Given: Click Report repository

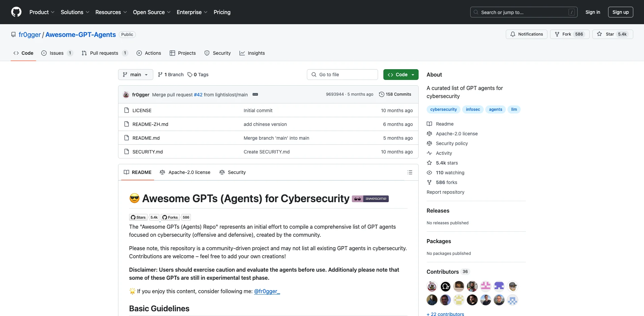Looking at the screenshot, I should 445,192.
